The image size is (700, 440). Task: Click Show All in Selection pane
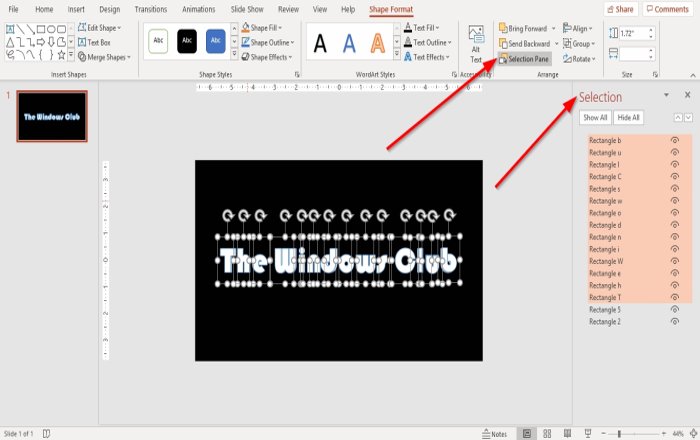coord(595,117)
